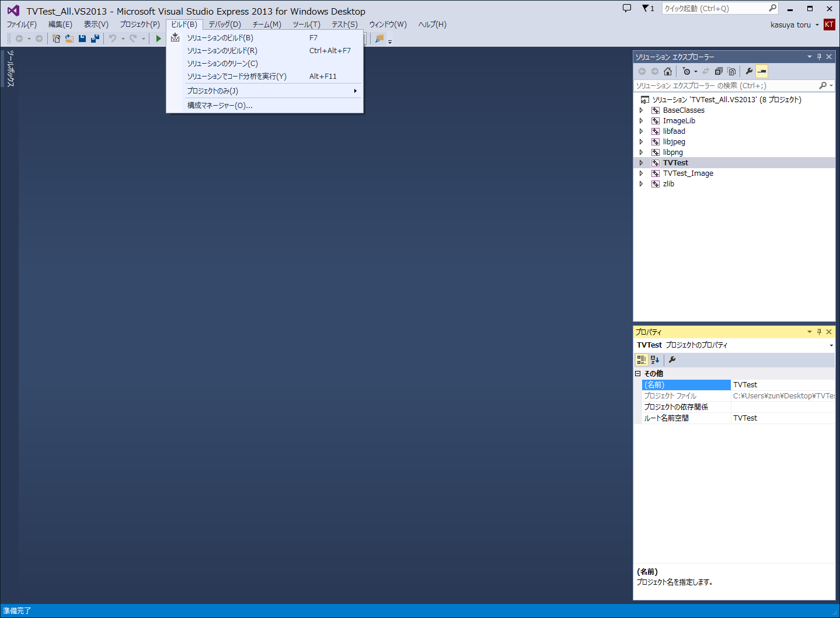Toggle Show All Files in Solution Explorer

coord(731,71)
